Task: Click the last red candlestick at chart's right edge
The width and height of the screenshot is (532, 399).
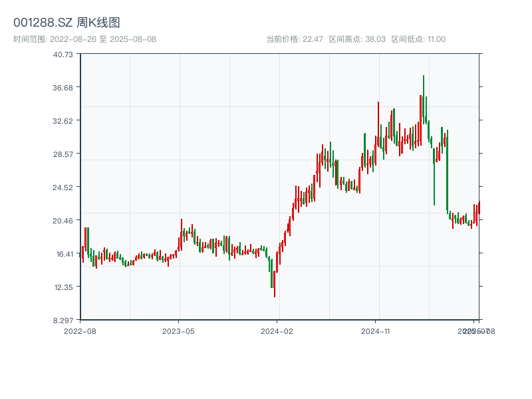Action: click(479, 207)
